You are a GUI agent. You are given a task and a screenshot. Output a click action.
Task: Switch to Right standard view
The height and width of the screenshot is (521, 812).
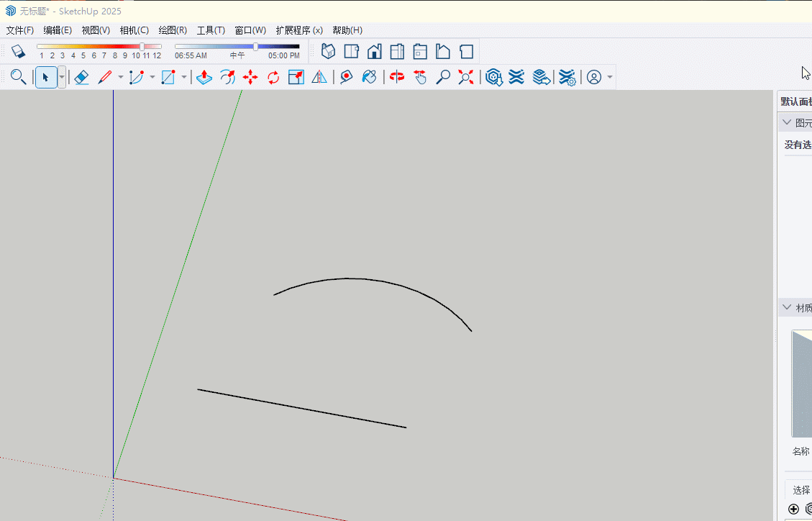pyautogui.click(x=397, y=51)
